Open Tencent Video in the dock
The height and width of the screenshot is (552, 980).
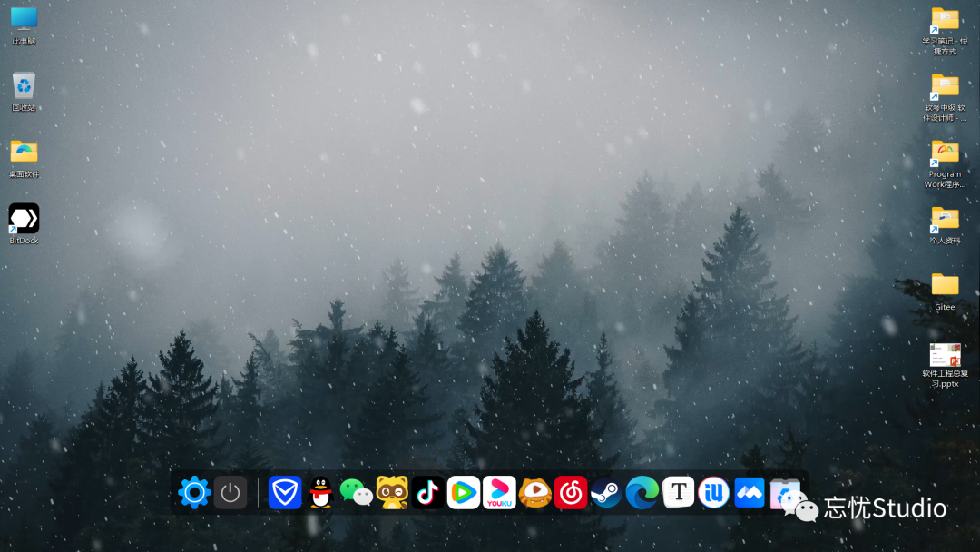tap(464, 493)
